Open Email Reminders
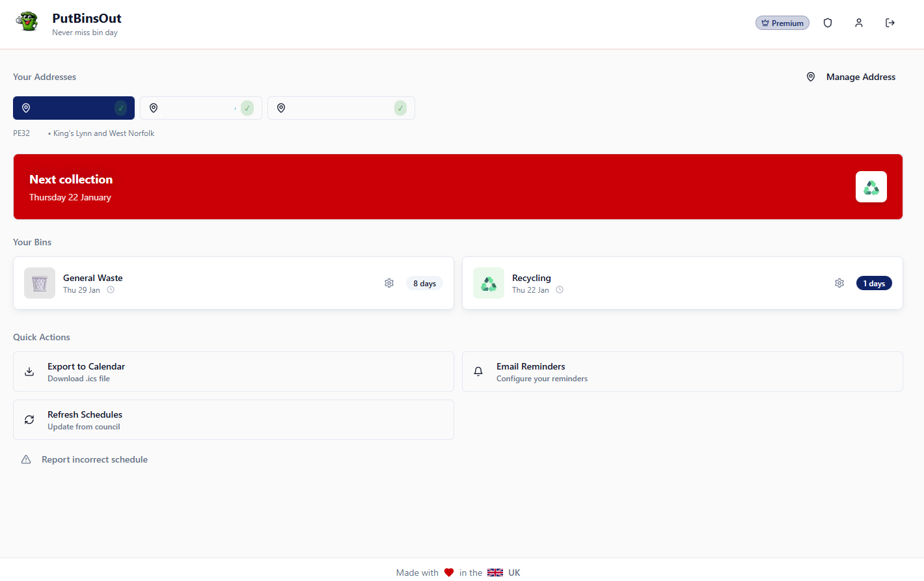Screen dimensions: 924x581 coord(683,372)
